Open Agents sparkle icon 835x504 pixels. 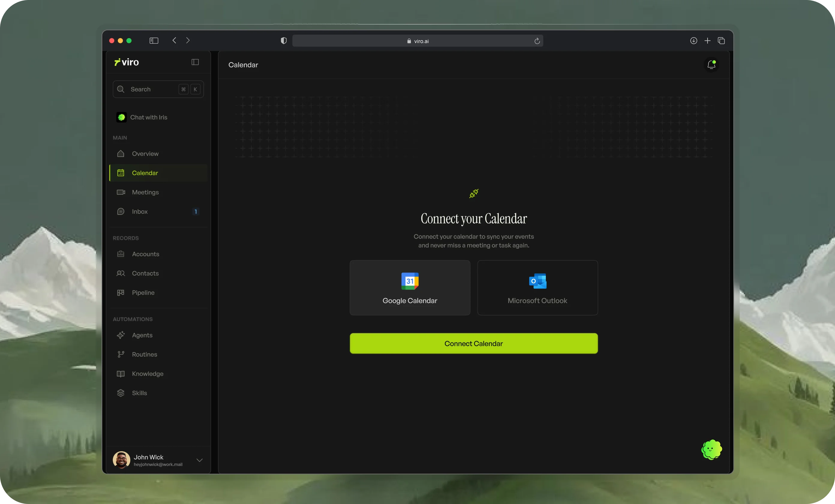[x=121, y=335]
